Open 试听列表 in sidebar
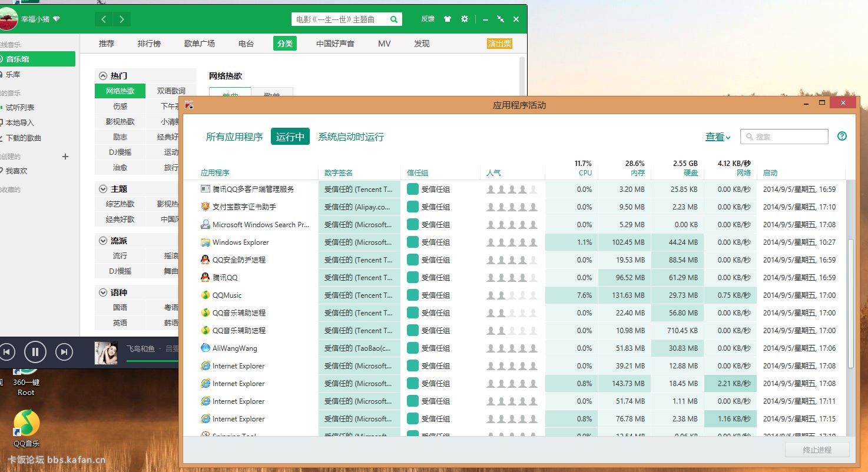The height and width of the screenshot is (472, 868). [20, 107]
